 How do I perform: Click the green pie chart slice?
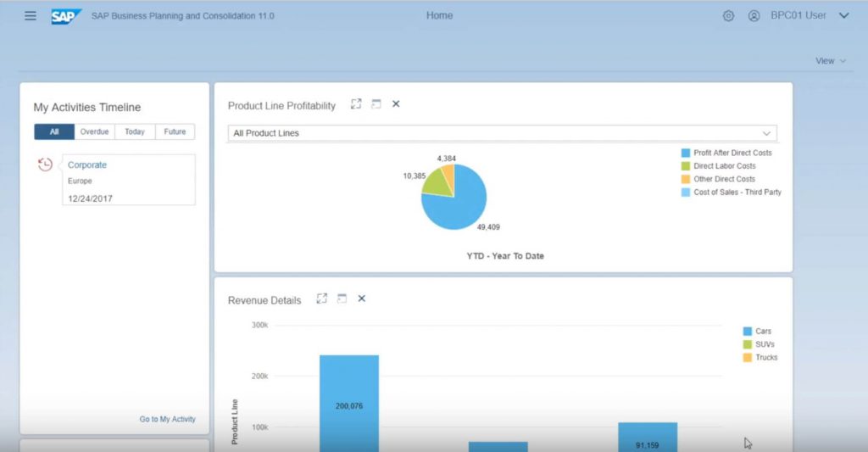point(437,183)
